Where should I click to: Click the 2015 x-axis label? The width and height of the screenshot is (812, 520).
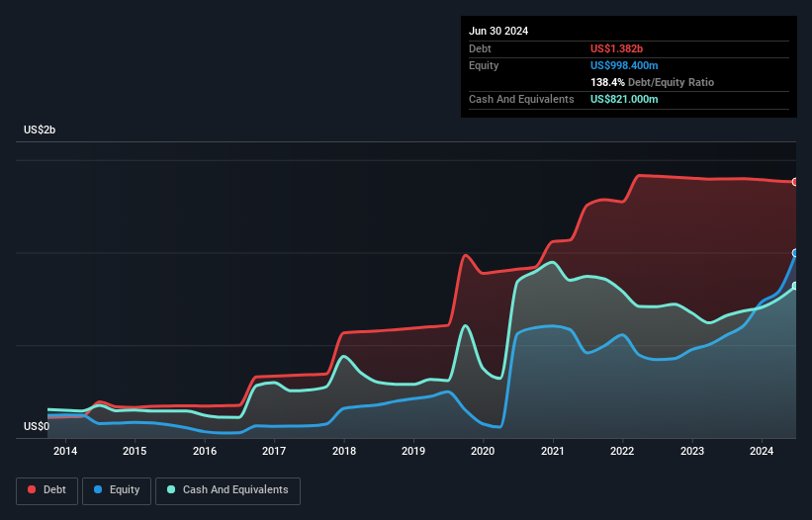(135, 451)
